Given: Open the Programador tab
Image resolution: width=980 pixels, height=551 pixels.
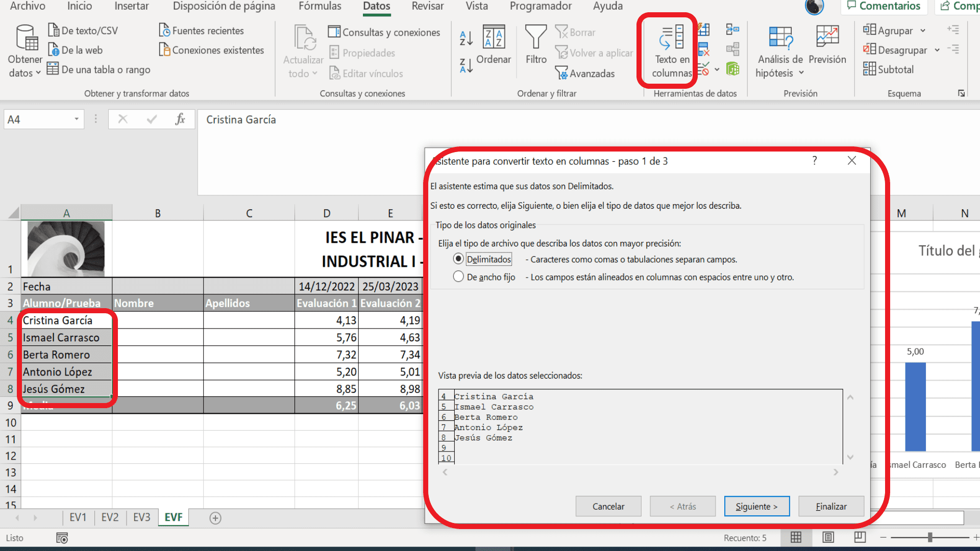Looking at the screenshot, I should (x=541, y=6).
